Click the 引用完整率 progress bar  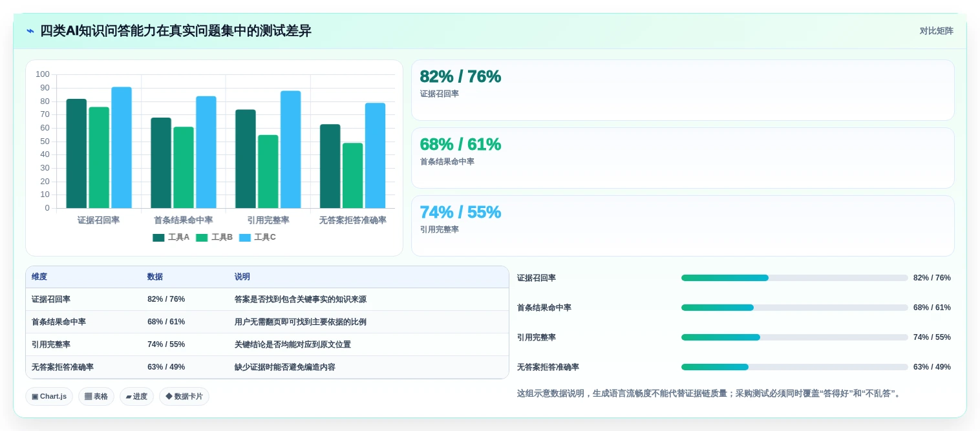794,337
